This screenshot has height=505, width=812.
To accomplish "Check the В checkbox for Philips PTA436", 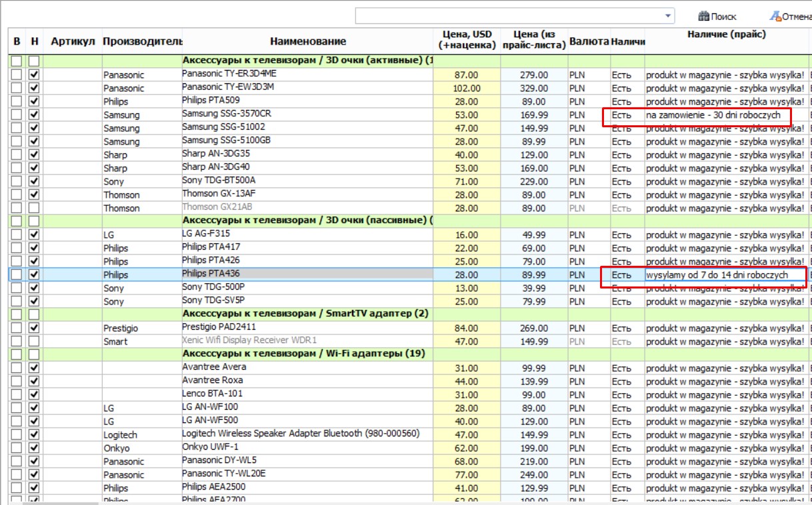I will tap(17, 274).
